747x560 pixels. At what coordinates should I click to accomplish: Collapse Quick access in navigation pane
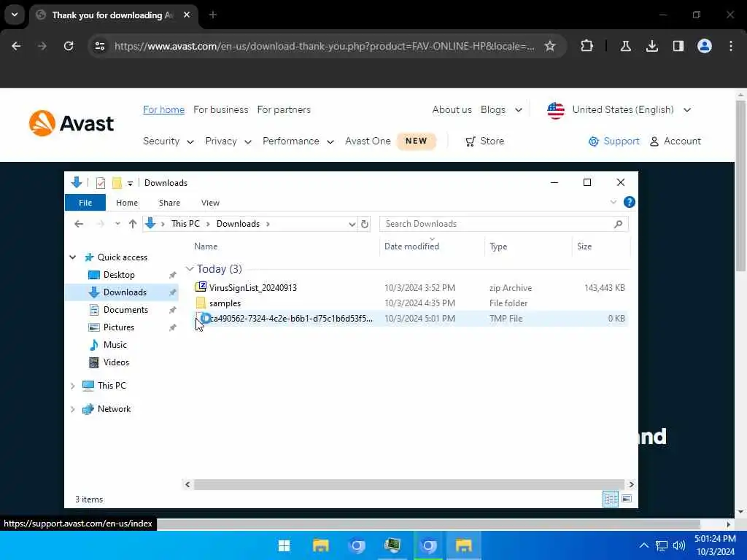(x=72, y=257)
